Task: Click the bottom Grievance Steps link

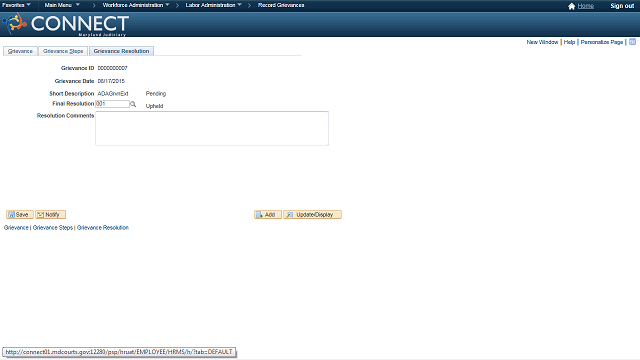Action: pyautogui.click(x=53, y=228)
